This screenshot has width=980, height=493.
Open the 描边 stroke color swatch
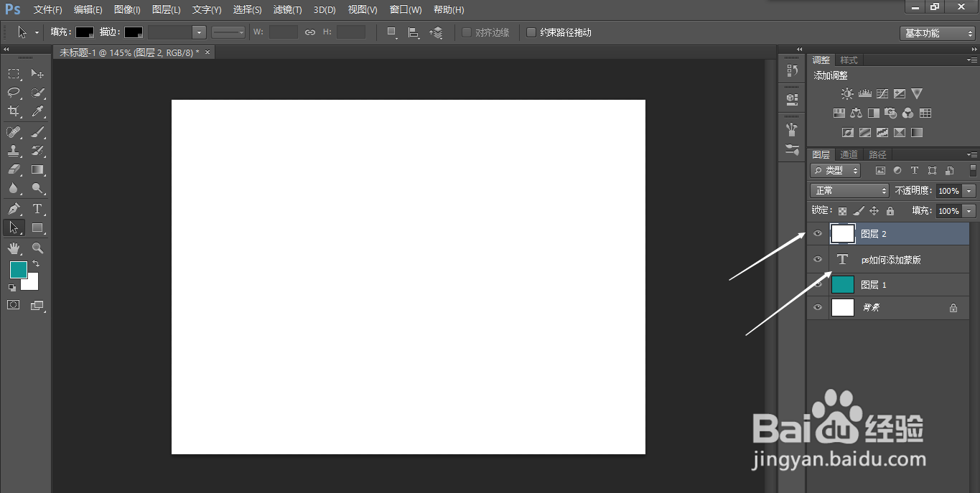click(134, 32)
